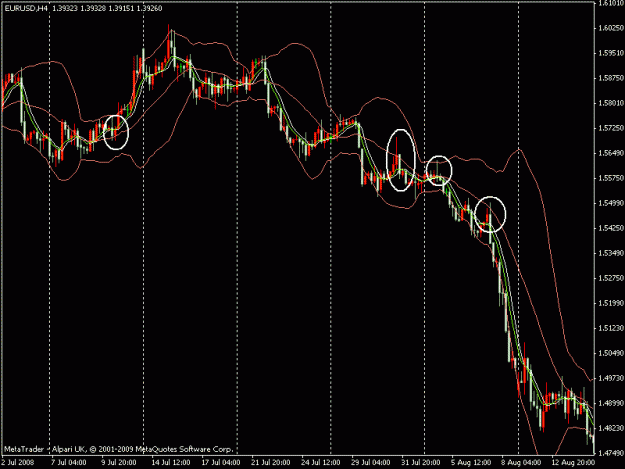Screen dimensions: 625x469
Task: Select the 1.51230 price scale label
Action: pyautogui.click(x=611, y=328)
